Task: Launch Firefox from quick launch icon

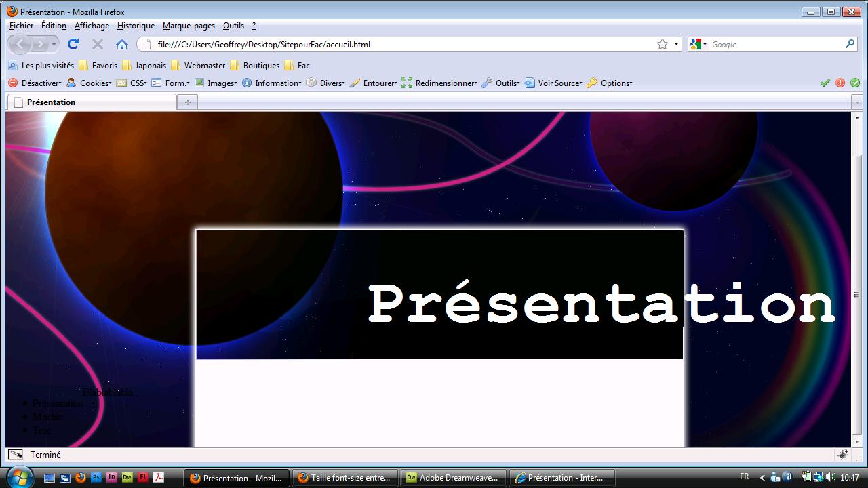Action: tap(80, 477)
